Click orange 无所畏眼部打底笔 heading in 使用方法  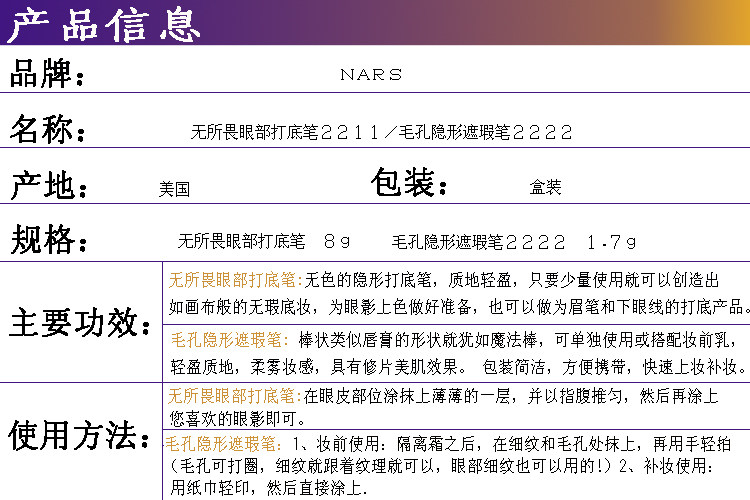[x=235, y=396]
